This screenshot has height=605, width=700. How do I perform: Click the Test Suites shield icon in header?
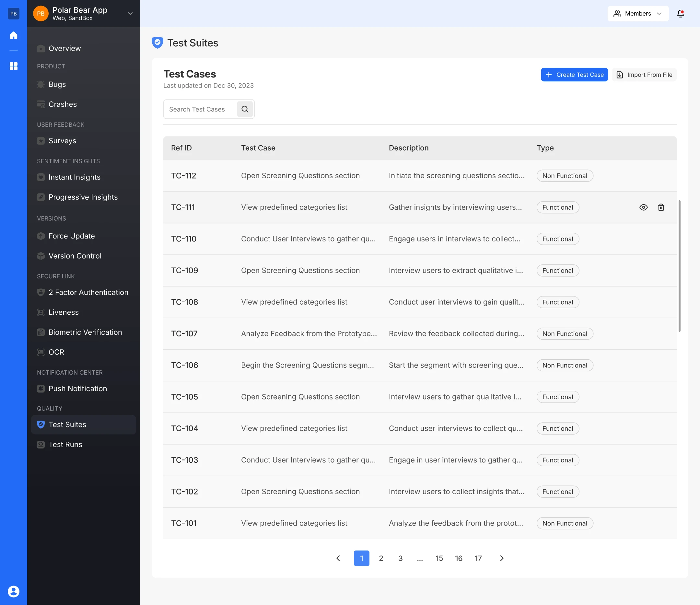[157, 43]
